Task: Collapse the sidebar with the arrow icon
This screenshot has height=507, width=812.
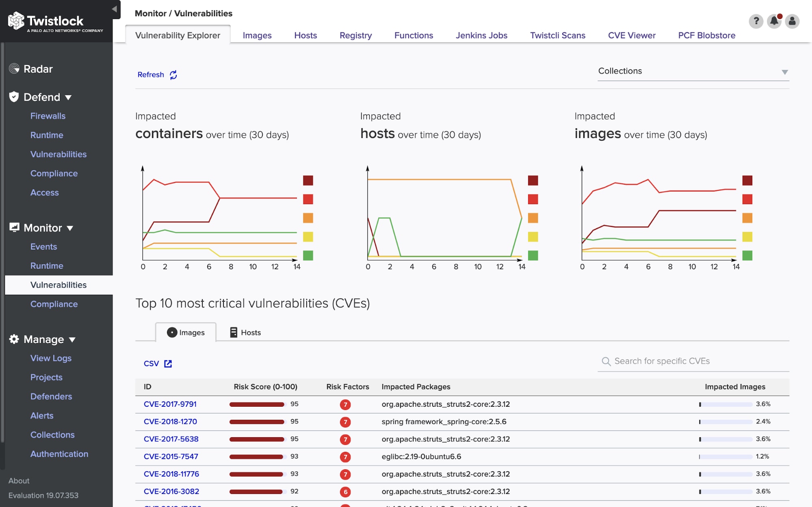Action: pos(115,9)
